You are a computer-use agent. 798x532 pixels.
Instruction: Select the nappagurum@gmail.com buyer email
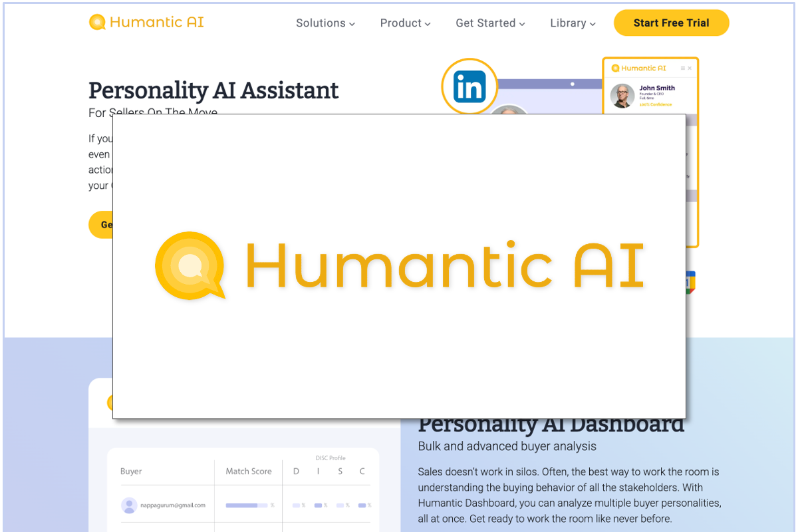[173, 505]
